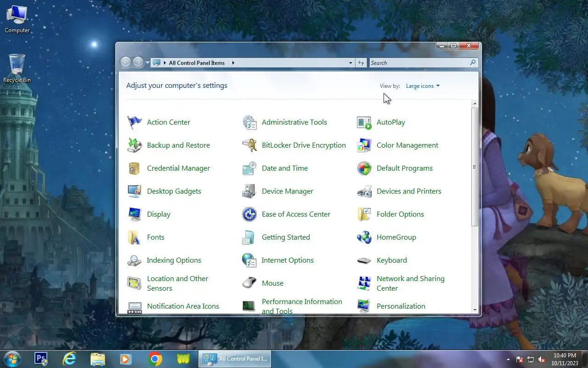Click the Forward navigation button
The height and width of the screenshot is (368, 588).
pyautogui.click(x=138, y=62)
